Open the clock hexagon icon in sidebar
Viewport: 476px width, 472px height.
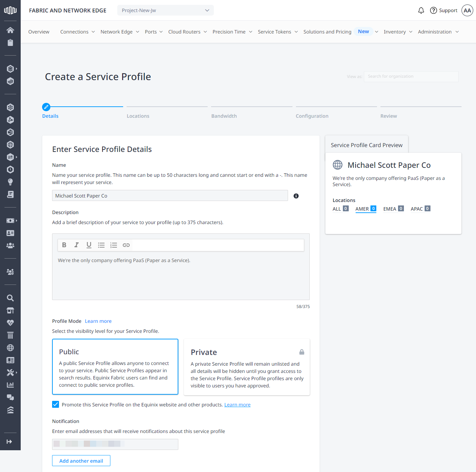(x=10, y=170)
